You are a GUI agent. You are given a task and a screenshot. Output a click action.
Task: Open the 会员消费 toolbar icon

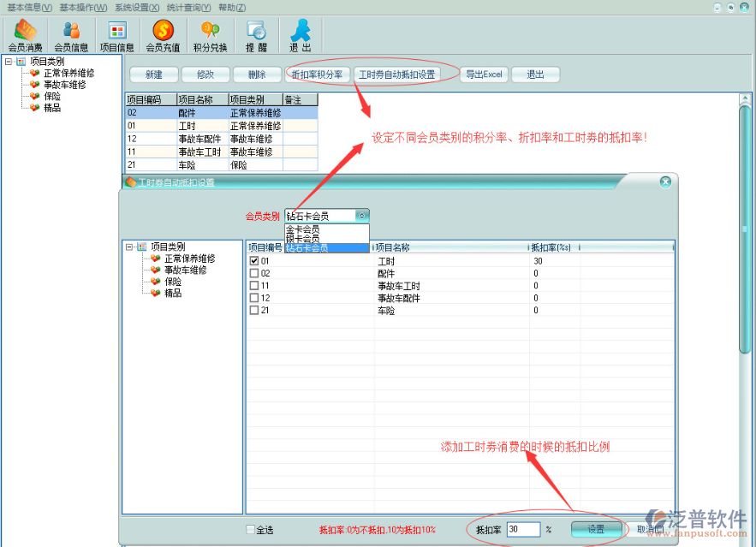pos(25,36)
